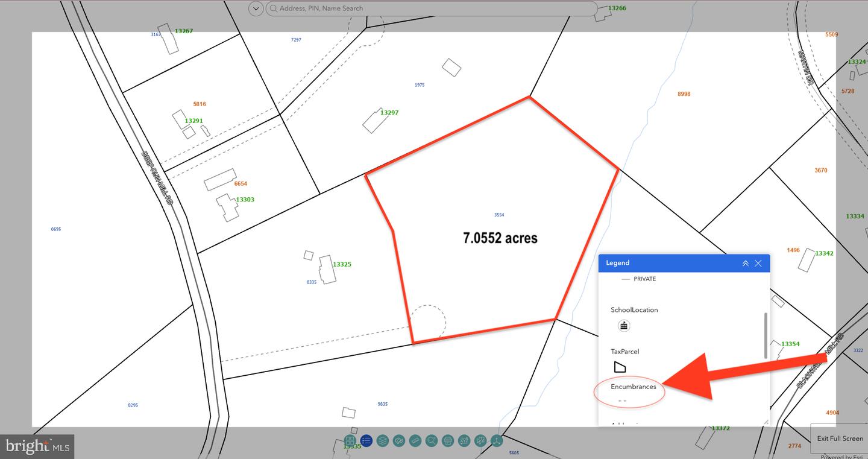Click the Bright MLS logo

click(37, 446)
